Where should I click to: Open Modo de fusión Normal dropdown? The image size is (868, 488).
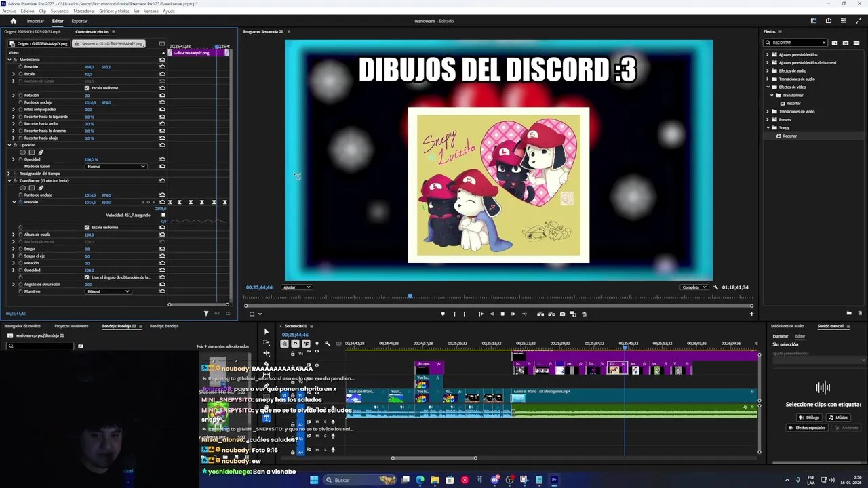116,167
